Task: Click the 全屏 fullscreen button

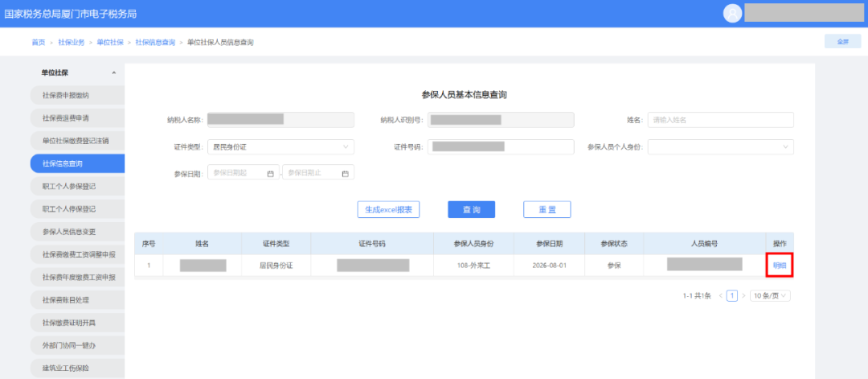Action: click(842, 42)
